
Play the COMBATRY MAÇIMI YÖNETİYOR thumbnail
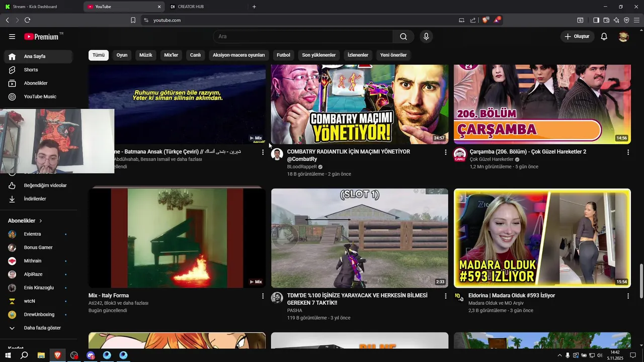pos(360,104)
